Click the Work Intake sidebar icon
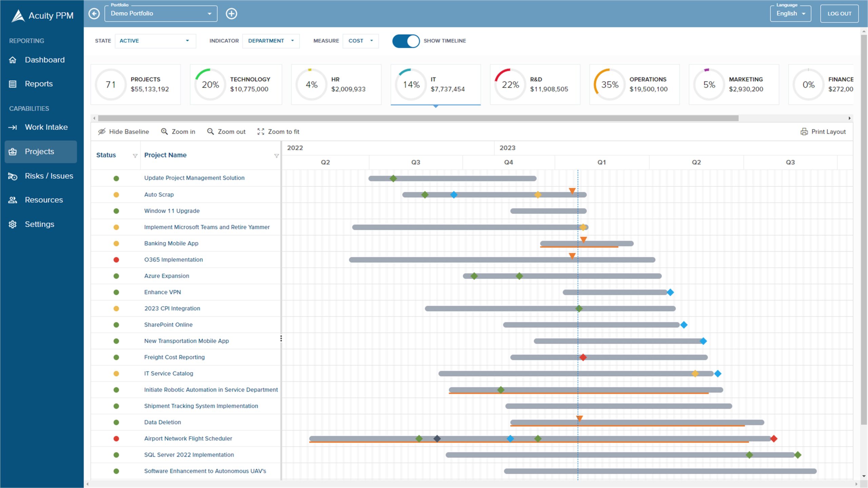 point(13,127)
